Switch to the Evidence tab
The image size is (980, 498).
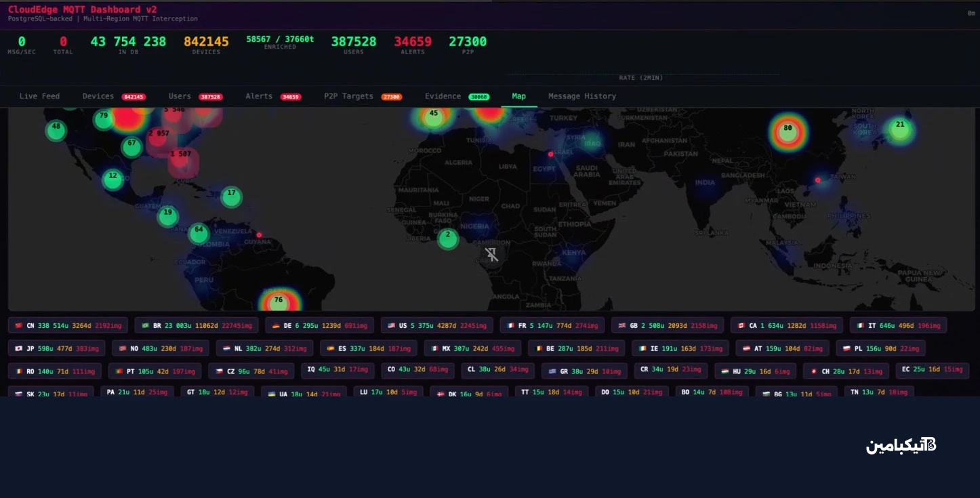click(x=457, y=96)
